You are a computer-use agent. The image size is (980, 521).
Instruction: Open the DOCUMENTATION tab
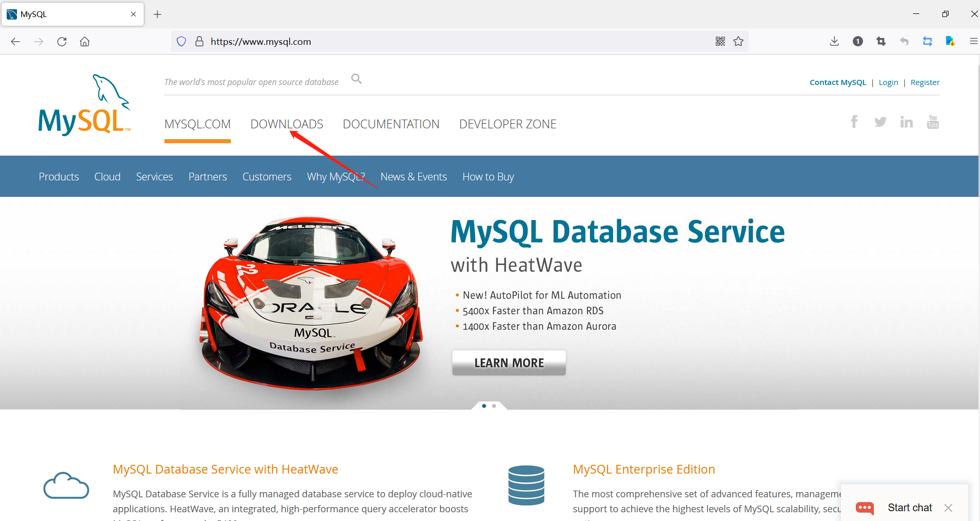click(391, 124)
